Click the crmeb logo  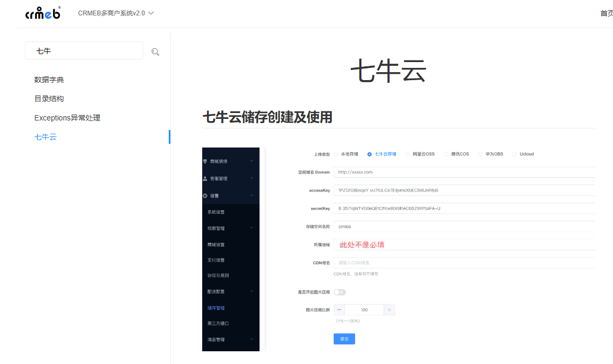43,13
